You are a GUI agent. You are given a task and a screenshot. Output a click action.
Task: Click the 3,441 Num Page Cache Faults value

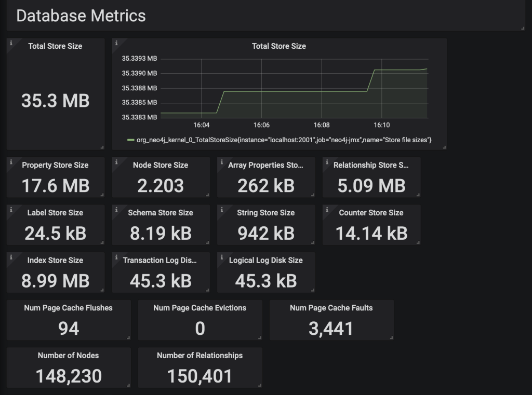coord(331,329)
